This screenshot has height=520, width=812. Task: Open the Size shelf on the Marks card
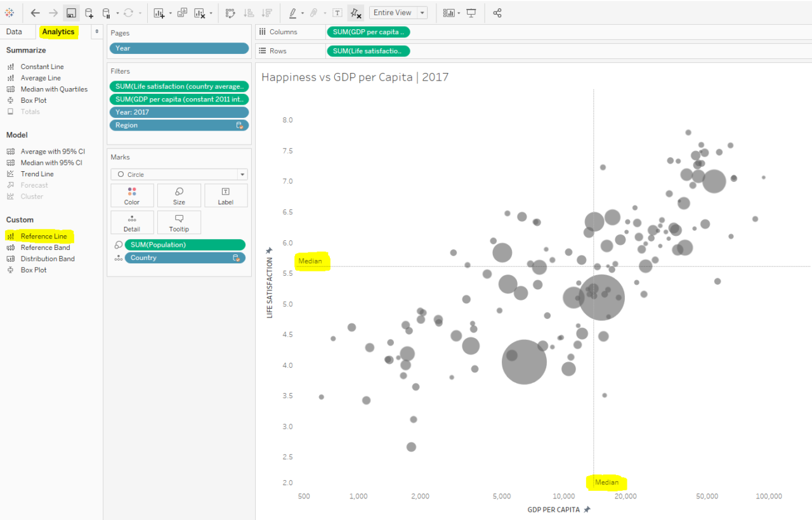point(179,195)
